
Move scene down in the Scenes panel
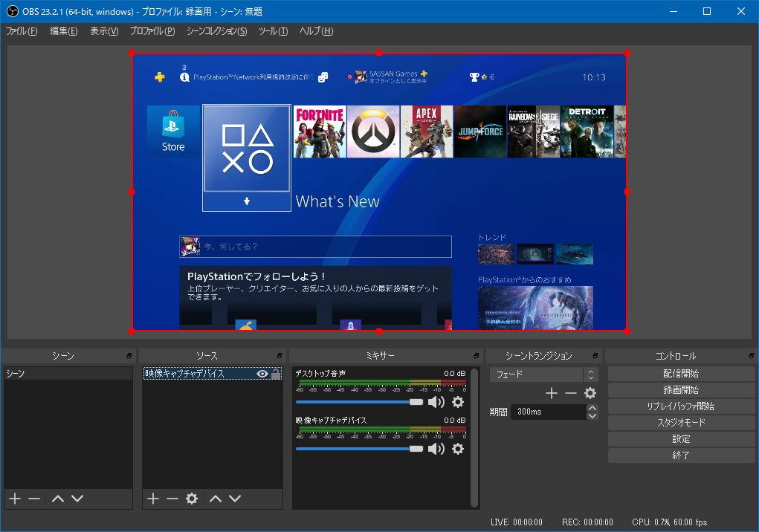point(77,499)
